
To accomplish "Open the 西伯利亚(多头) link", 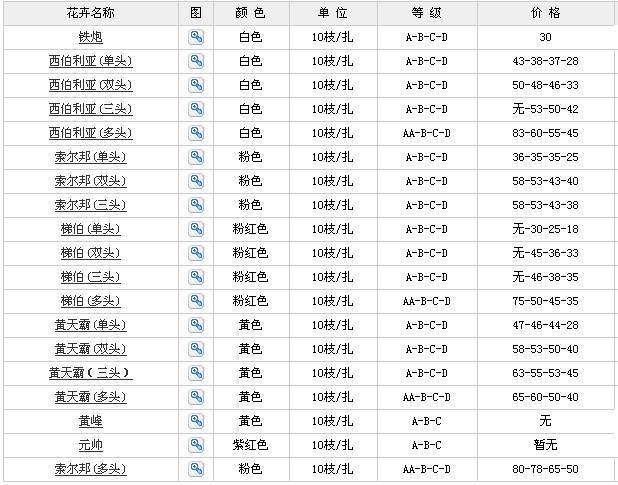I will [91, 133].
